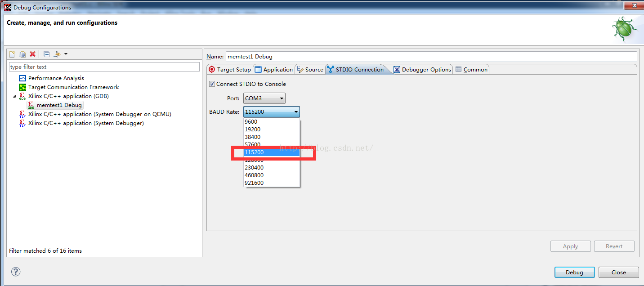Choose 230400 baud rate
Screen dimensions: 644x286
[x=272, y=168]
